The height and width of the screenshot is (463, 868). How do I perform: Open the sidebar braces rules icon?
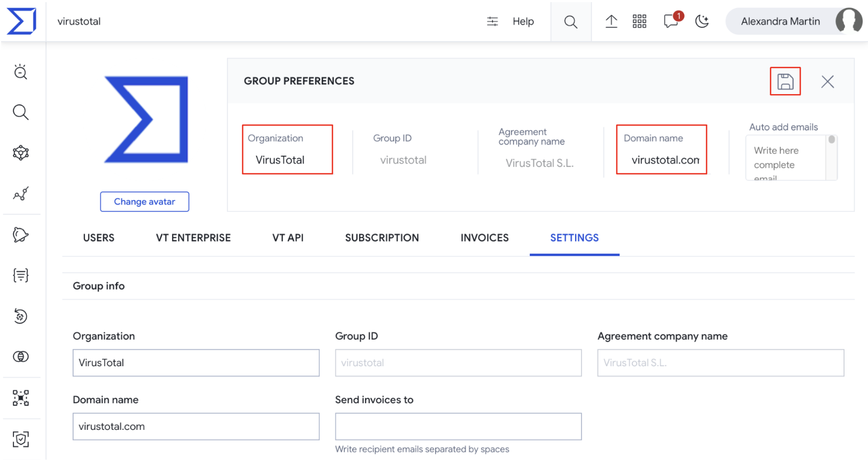(21, 275)
